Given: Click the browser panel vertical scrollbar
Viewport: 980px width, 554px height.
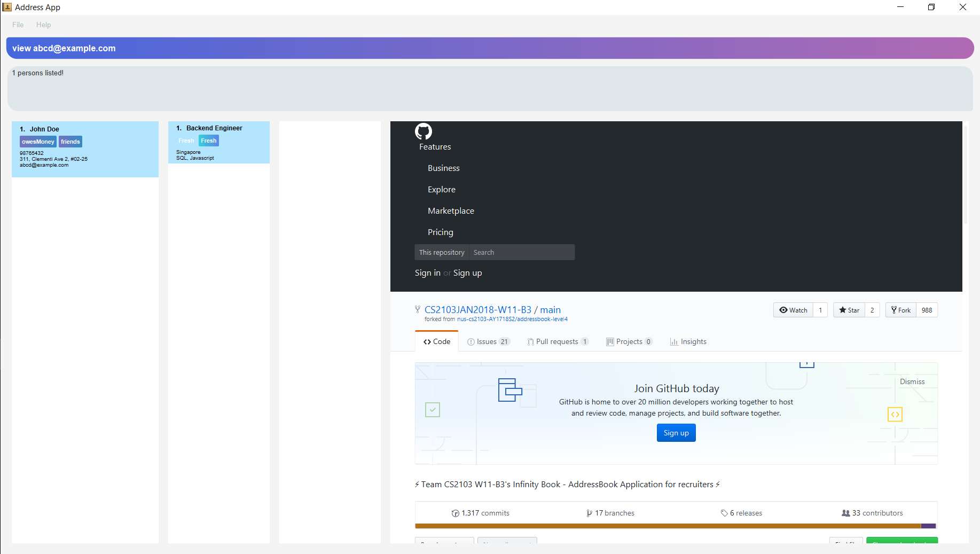Looking at the screenshot, I should [966, 174].
